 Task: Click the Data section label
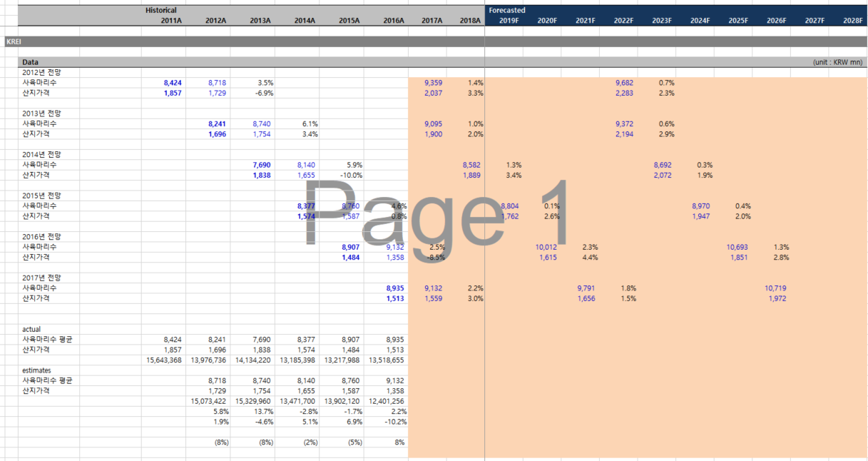(x=30, y=63)
